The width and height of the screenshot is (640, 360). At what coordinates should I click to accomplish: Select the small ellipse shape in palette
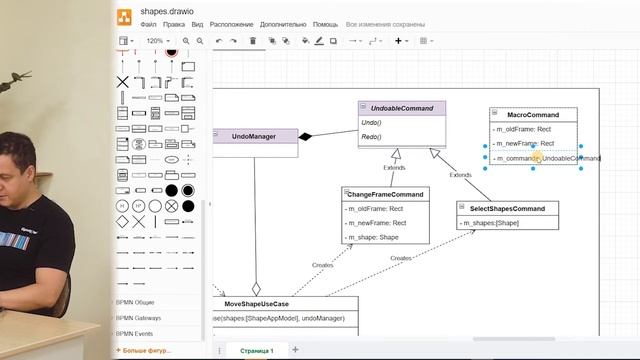[171, 160]
